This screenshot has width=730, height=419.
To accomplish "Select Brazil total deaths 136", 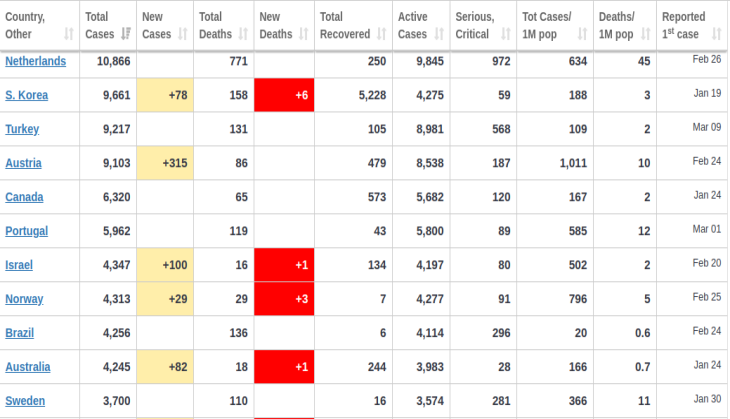I will tap(238, 333).
